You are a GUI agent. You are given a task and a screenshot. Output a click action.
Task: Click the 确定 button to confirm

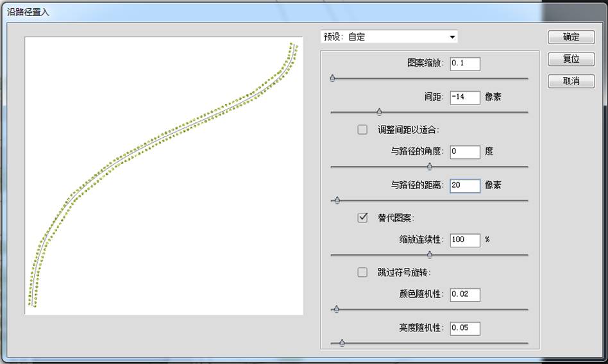click(x=571, y=37)
